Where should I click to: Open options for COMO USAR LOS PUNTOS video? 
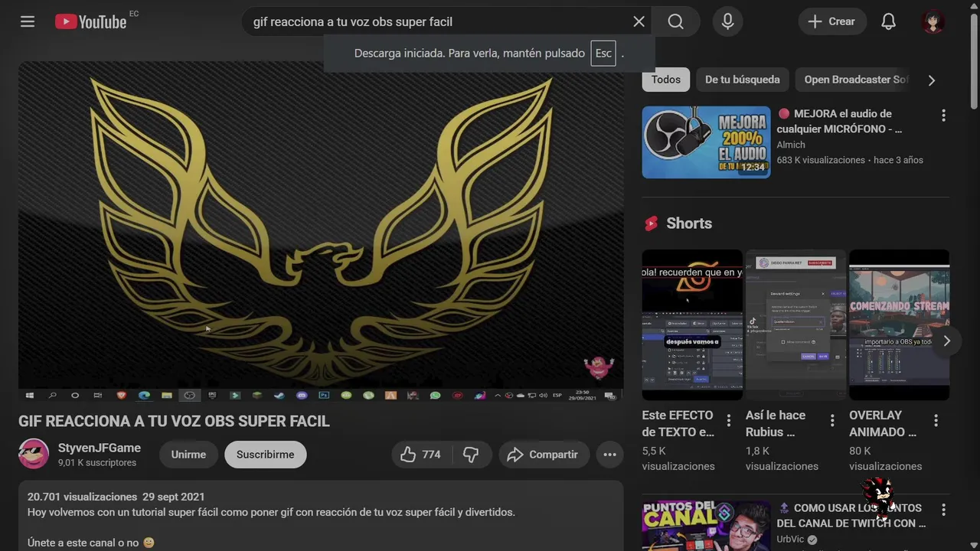click(x=943, y=510)
